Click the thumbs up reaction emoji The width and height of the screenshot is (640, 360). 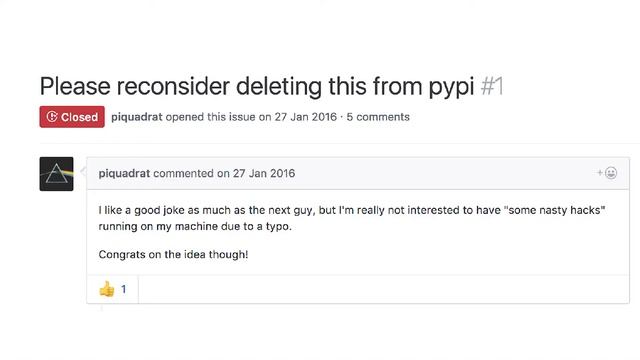[107, 289]
